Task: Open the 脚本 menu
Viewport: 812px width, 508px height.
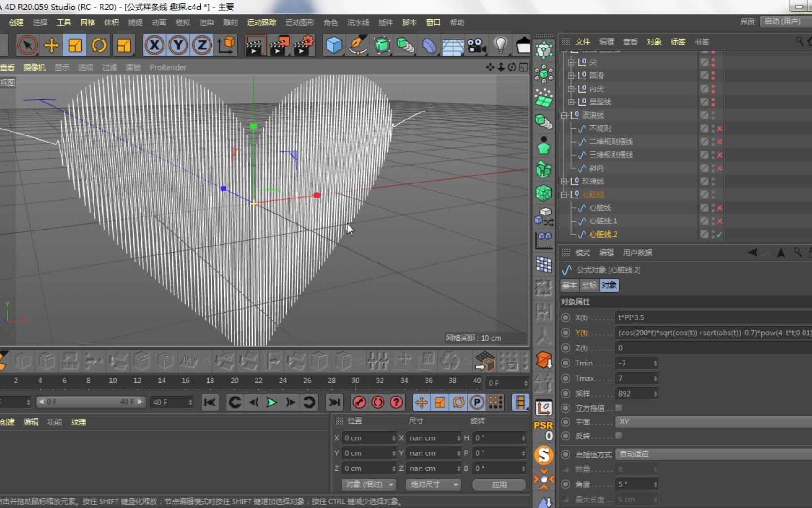Action: [409, 23]
